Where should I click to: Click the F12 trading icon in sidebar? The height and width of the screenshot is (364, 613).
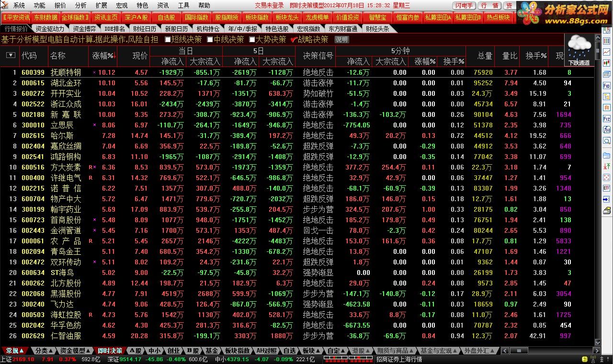point(606,119)
